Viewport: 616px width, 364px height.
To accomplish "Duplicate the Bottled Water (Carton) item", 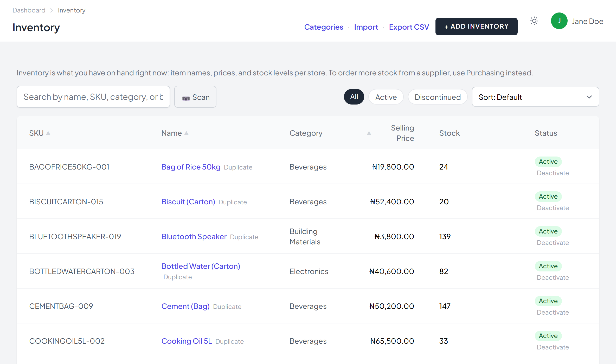I will [x=178, y=277].
